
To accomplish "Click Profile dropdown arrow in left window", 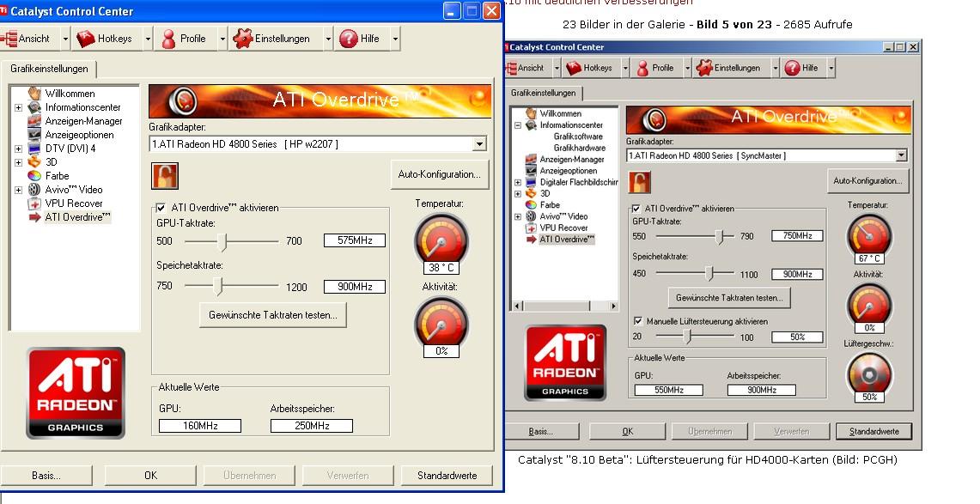I will (x=222, y=39).
